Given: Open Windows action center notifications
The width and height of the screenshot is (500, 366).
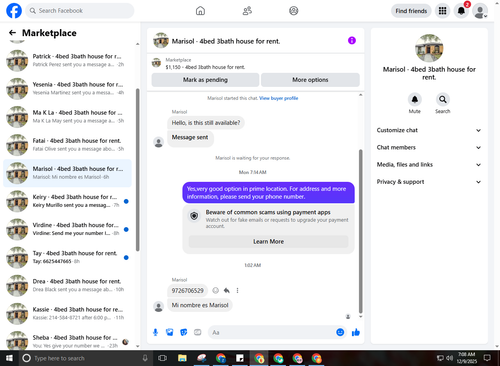Looking at the screenshot, I should [x=487, y=358].
